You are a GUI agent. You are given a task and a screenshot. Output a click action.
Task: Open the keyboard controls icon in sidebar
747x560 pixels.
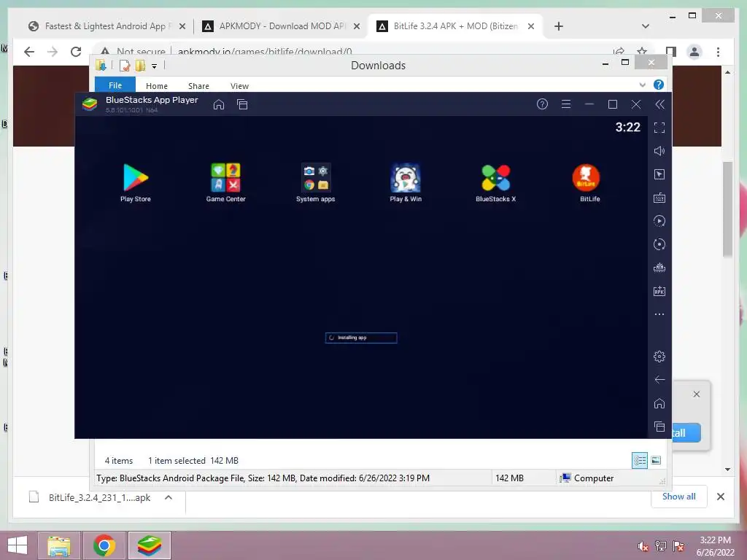(x=659, y=198)
